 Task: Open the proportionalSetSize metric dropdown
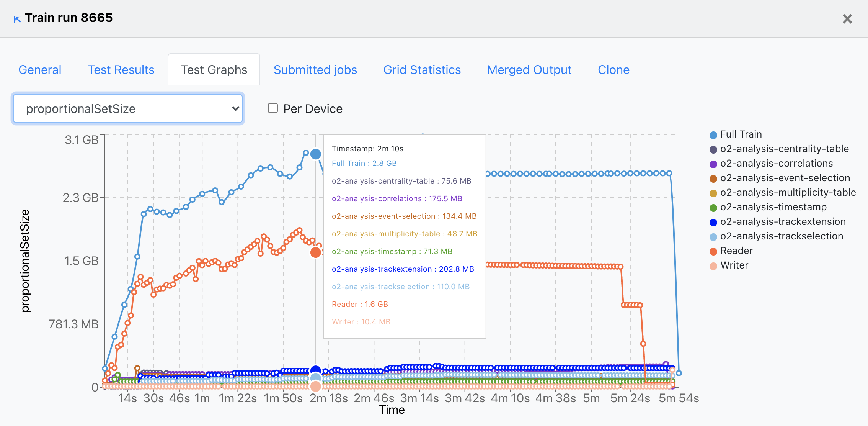pyautogui.click(x=128, y=109)
